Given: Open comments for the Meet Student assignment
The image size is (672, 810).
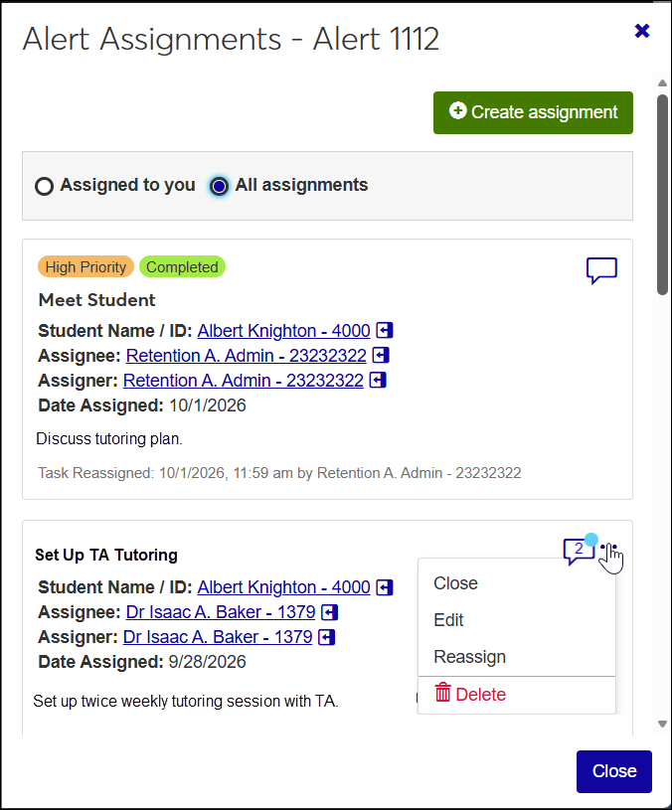Looking at the screenshot, I should pos(601,270).
